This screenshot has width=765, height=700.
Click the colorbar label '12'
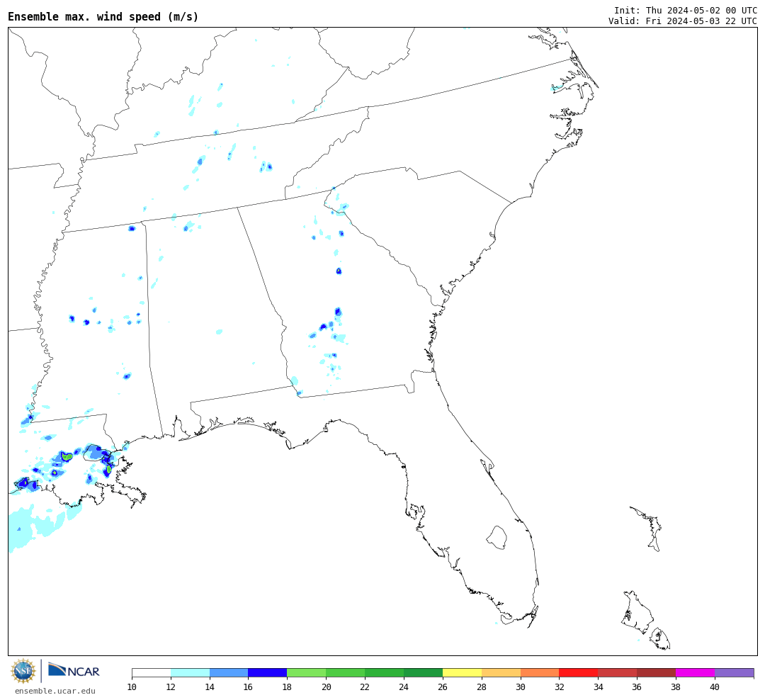pyautogui.click(x=171, y=687)
